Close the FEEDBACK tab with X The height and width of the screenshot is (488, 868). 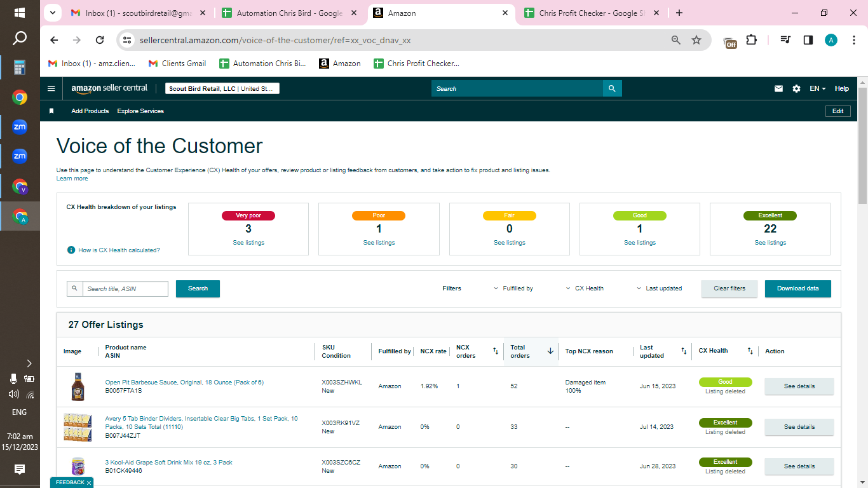(x=89, y=483)
